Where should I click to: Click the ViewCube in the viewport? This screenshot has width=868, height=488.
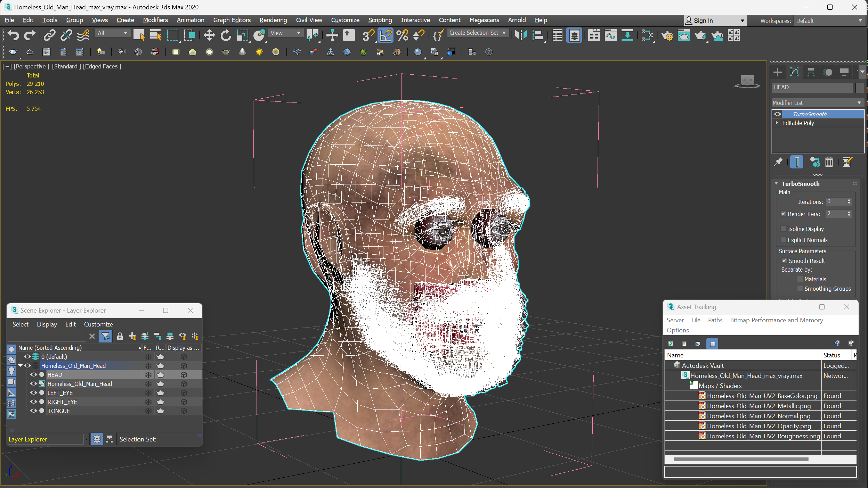(x=747, y=81)
